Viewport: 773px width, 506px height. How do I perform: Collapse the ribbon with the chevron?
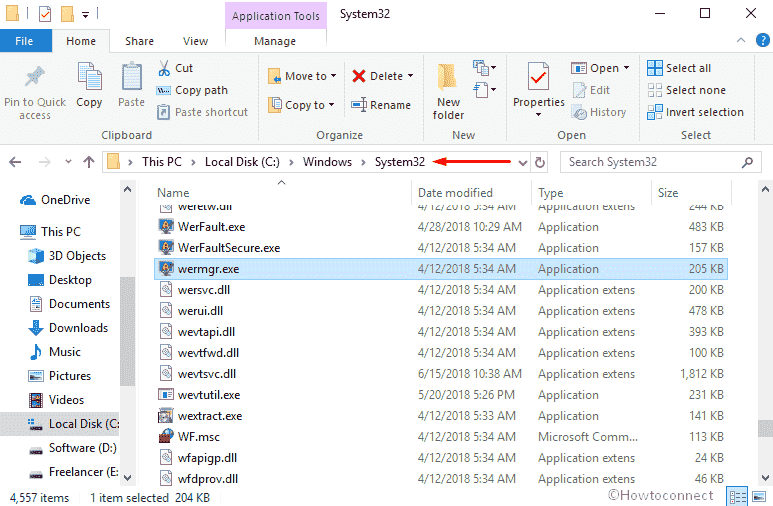tap(741, 40)
